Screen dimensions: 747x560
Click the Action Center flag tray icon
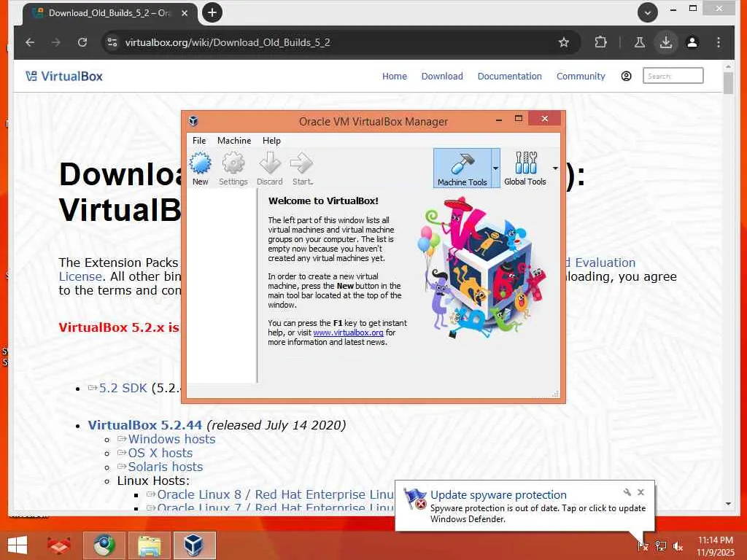[x=642, y=545]
